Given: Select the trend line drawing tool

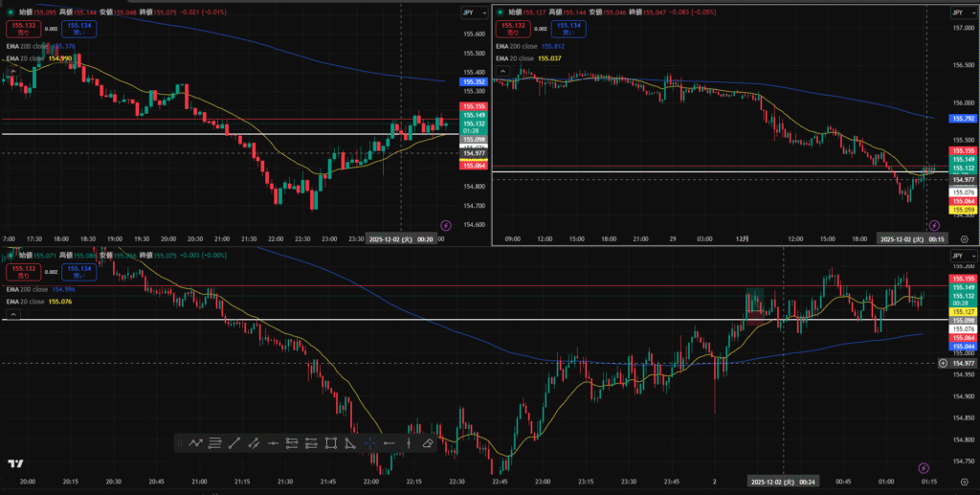Looking at the screenshot, I should pos(234,443).
